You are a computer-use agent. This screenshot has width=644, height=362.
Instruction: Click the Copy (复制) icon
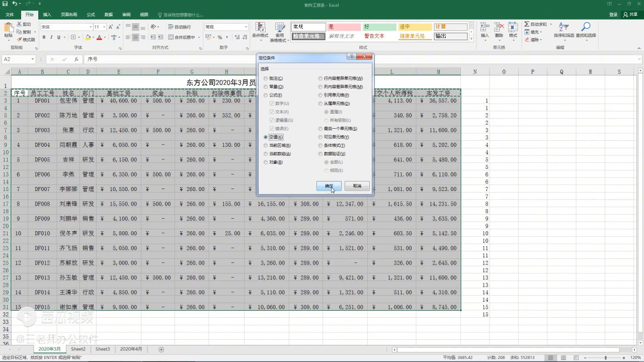19,32
